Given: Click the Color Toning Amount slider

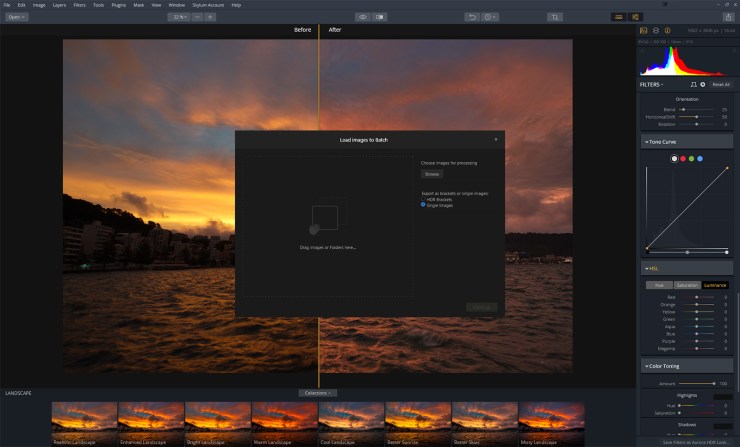Looking at the screenshot, I should pos(697,383).
